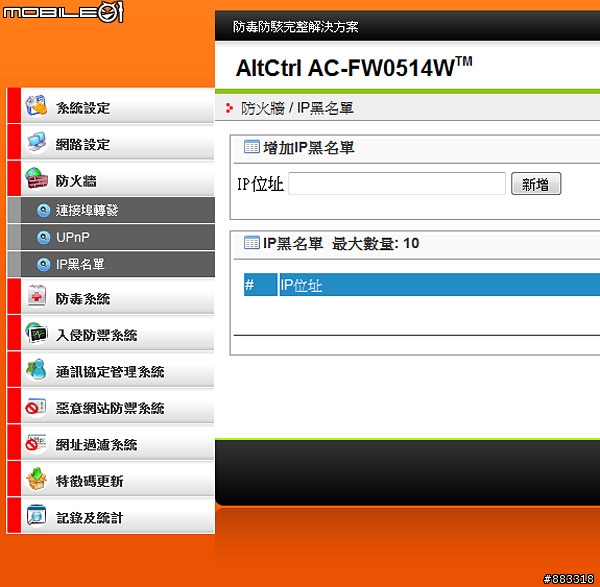Image resolution: width=600 pixels, height=587 pixels.
Task: Expand the 入侵防禦系統 menu
Action: tap(111, 333)
